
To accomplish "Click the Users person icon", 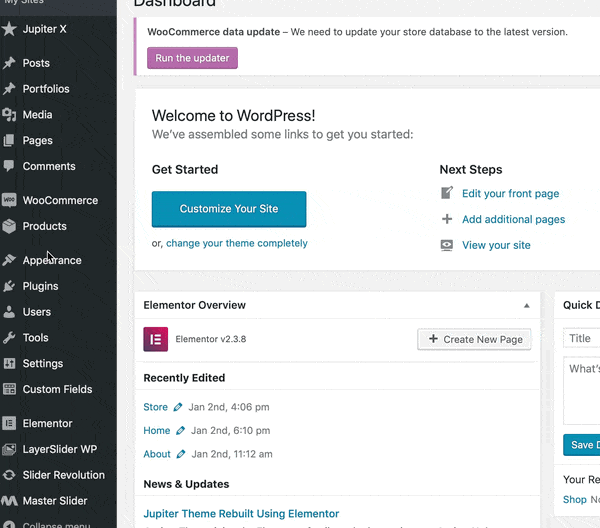I will coord(9,312).
